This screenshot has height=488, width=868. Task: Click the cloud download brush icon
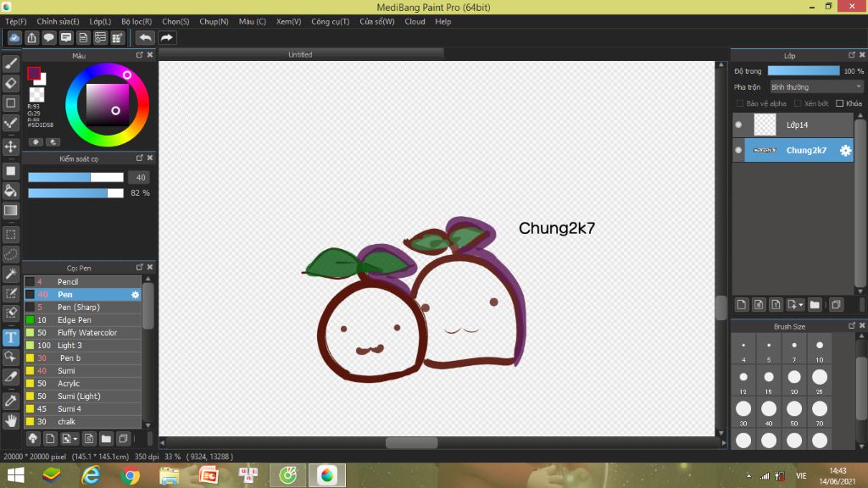33,439
